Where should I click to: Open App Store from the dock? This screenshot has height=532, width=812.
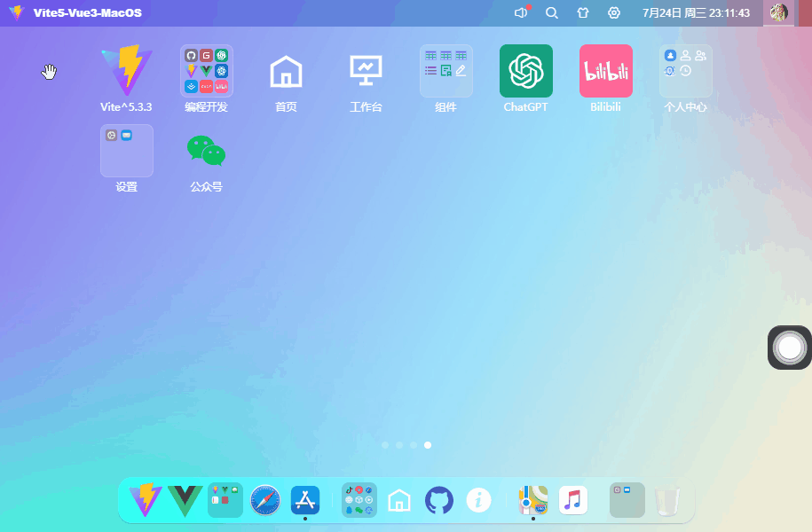305,500
